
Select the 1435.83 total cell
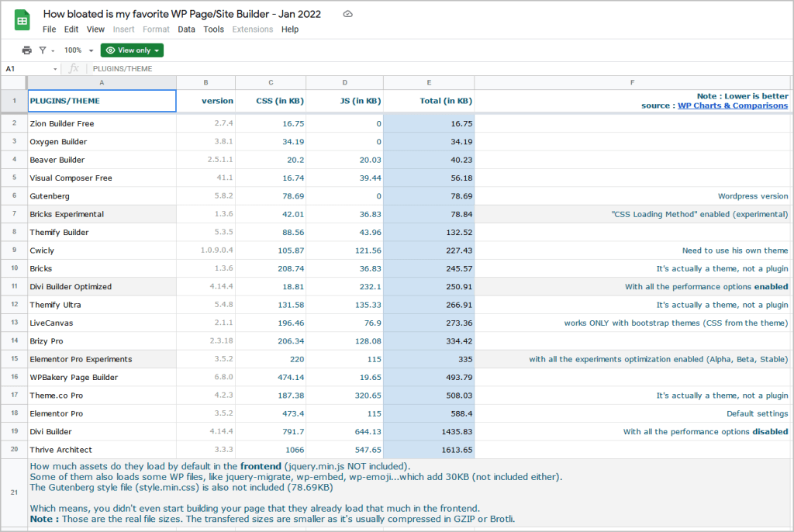click(x=429, y=432)
